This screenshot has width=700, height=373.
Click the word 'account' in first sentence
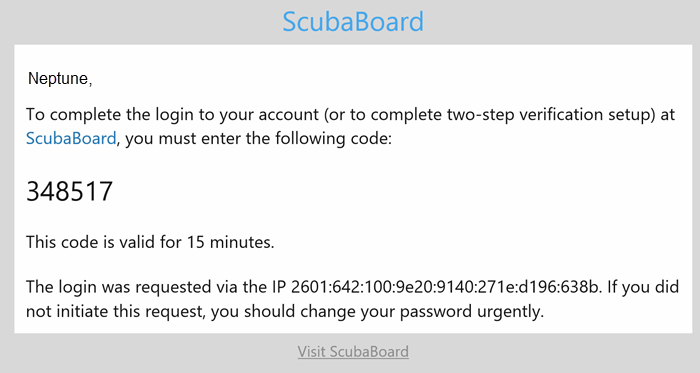click(x=289, y=115)
